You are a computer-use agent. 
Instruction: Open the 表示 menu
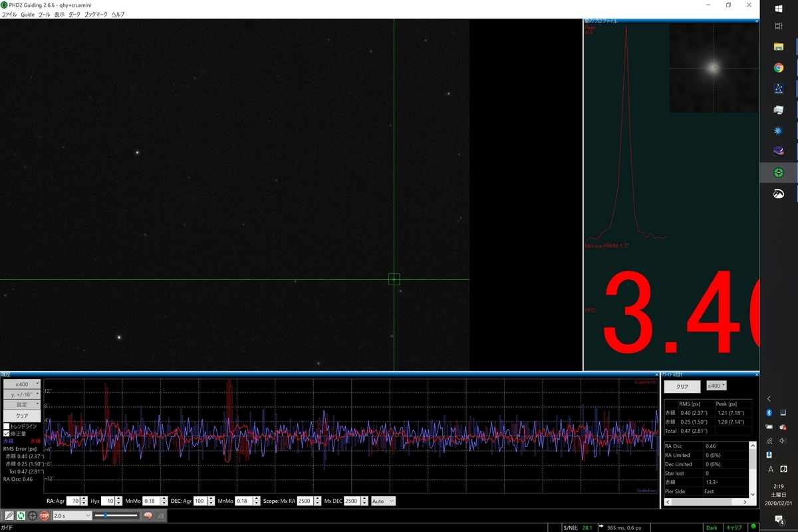[59, 14]
